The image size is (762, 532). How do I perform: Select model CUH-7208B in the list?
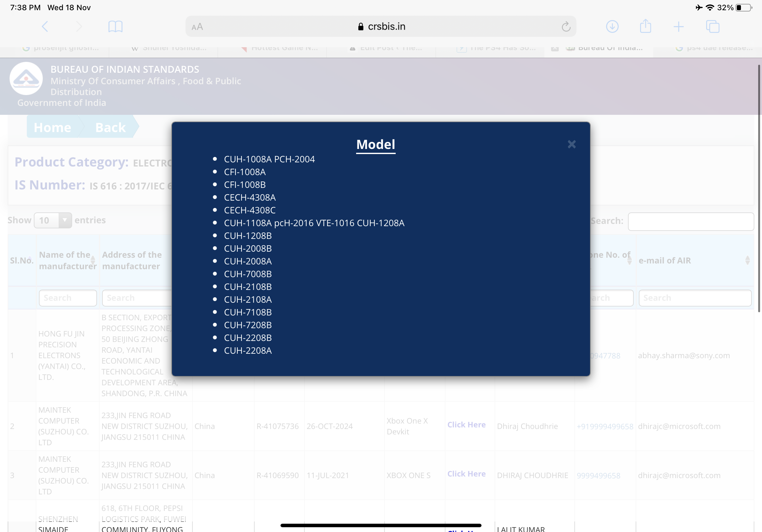click(248, 325)
